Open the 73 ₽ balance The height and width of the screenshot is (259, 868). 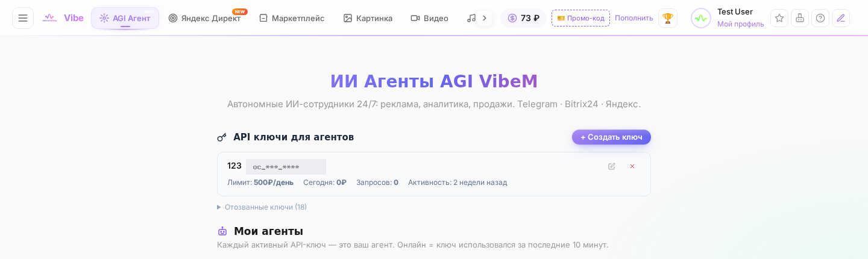click(523, 18)
